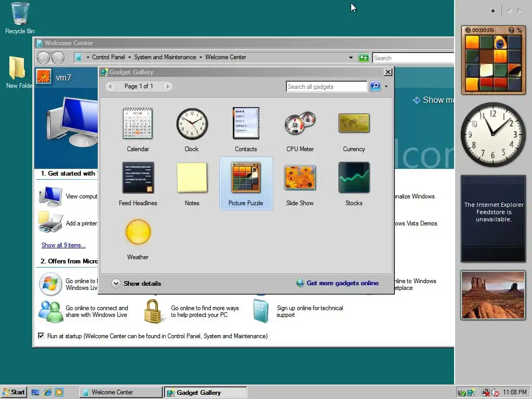532x399 pixels.
Task: Open find more ways to protect PC
Action: (x=191, y=311)
